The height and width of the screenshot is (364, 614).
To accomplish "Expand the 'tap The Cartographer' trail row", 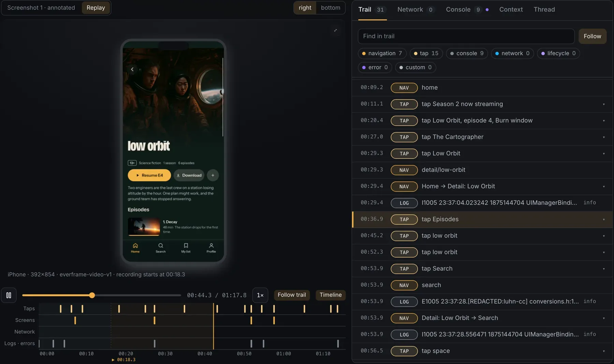I will (x=604, y=137).
